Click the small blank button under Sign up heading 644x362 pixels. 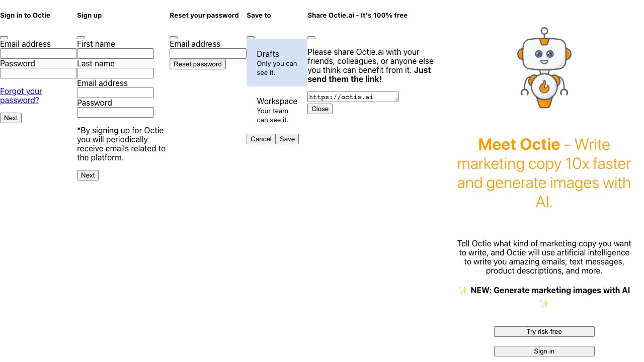[81, 38]
